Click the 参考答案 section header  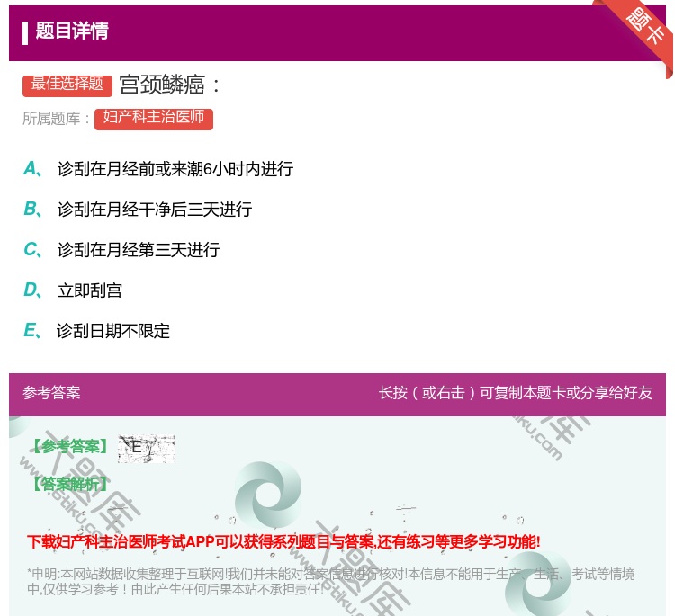click(x=51, y=393)
